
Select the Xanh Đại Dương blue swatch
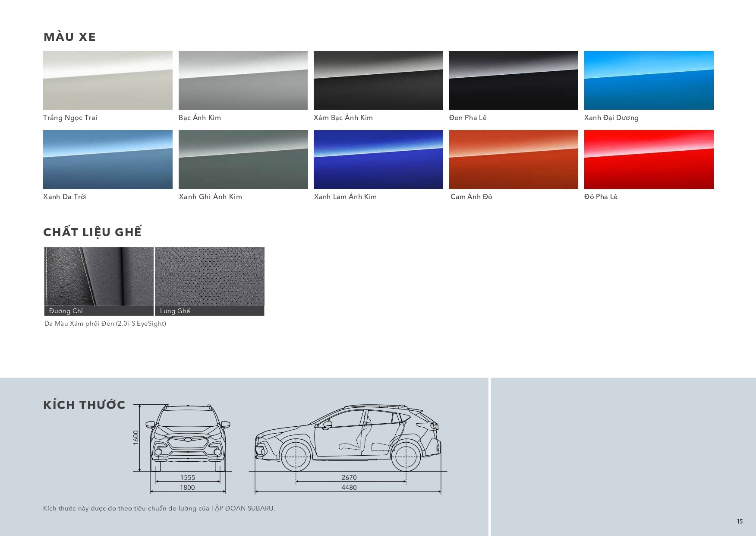click(649, 80)
